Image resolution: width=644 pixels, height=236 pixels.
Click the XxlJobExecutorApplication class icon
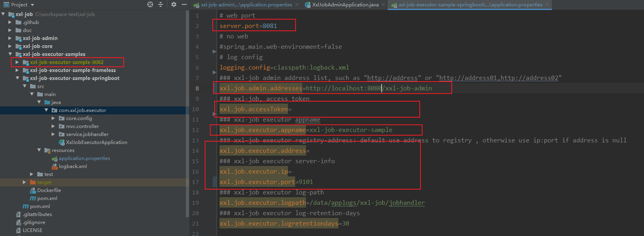click(62, 142)
